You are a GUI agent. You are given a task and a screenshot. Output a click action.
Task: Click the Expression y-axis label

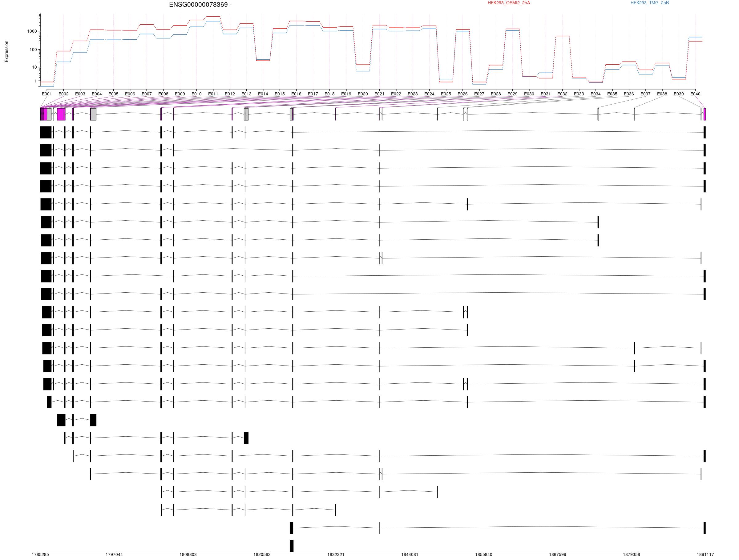6,51
